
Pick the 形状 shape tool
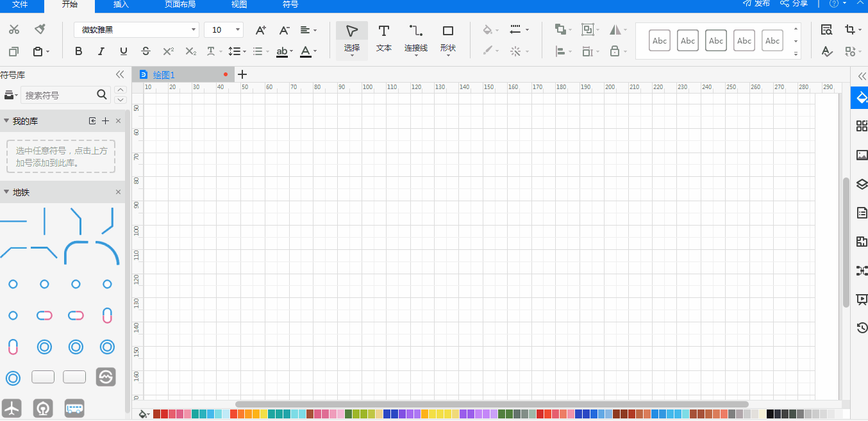pos(447,38)
